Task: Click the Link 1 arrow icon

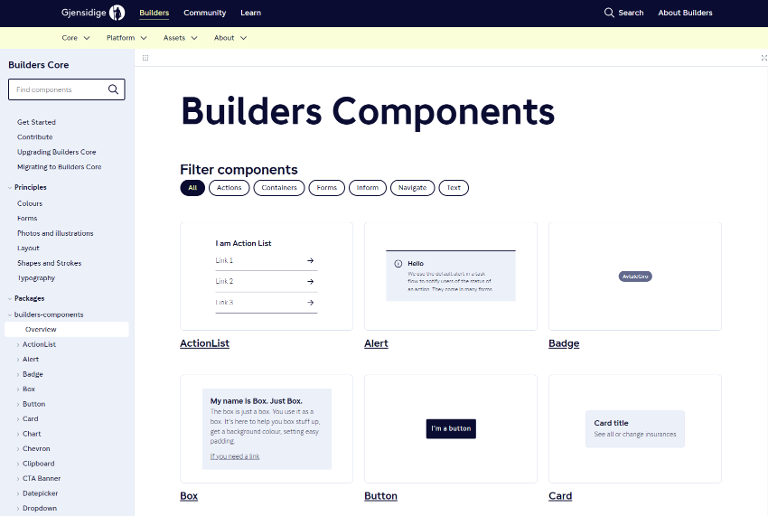Action: (311, 260)
